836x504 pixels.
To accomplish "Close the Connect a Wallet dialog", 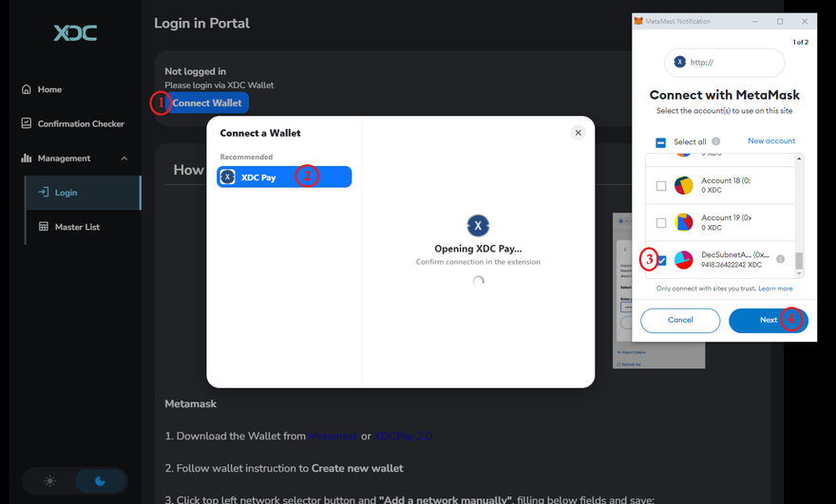I will tap(578, 133).
